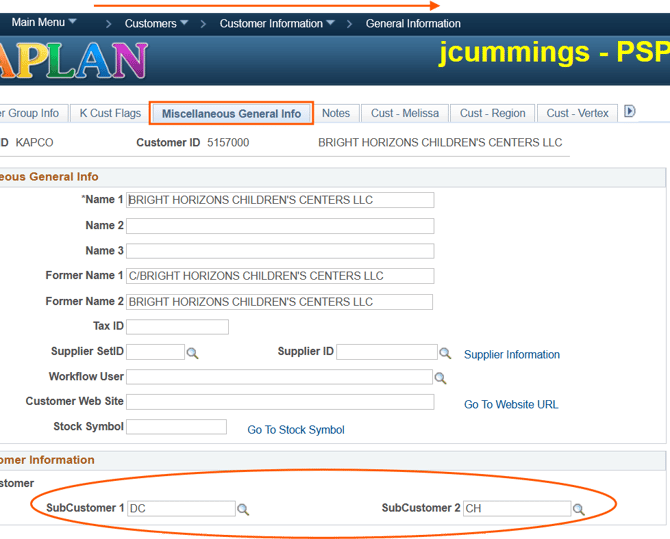Open Workflow User lookup magnifier

(440, 378)
